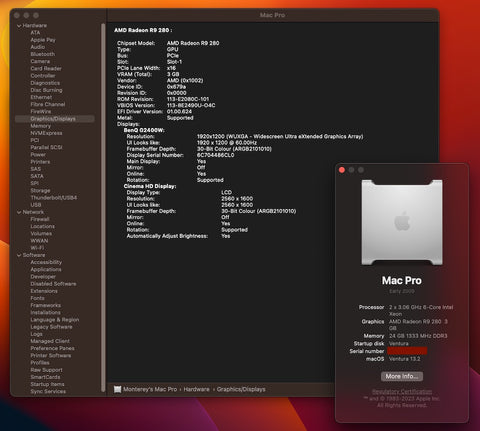Open the Regulatory Certification link
Image resolution: width=480 pixels, height=431 pixels.
tap(402, 391)
